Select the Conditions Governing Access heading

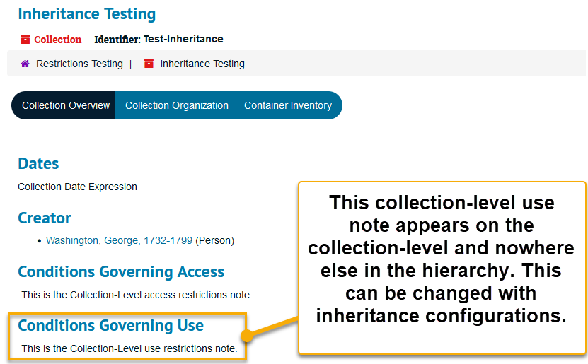pyautogui.click(x=121, y=271)
